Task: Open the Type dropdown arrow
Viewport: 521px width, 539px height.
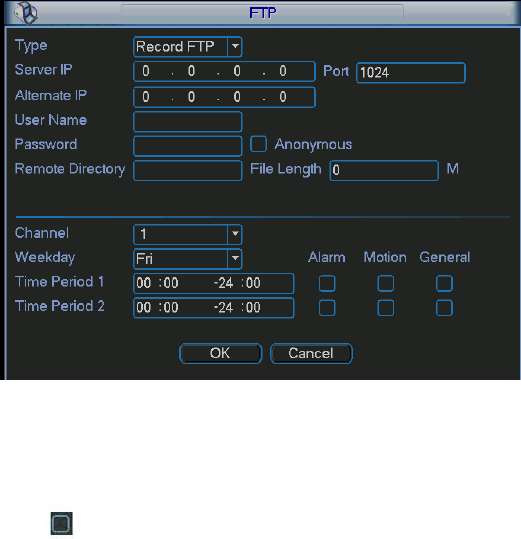Action: click(235, 46)
